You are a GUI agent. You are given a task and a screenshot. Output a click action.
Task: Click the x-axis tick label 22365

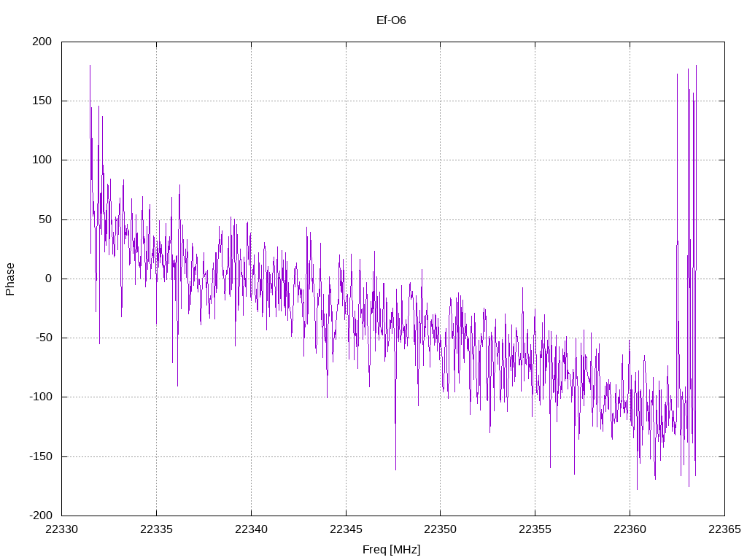click(x=724, y=529)
